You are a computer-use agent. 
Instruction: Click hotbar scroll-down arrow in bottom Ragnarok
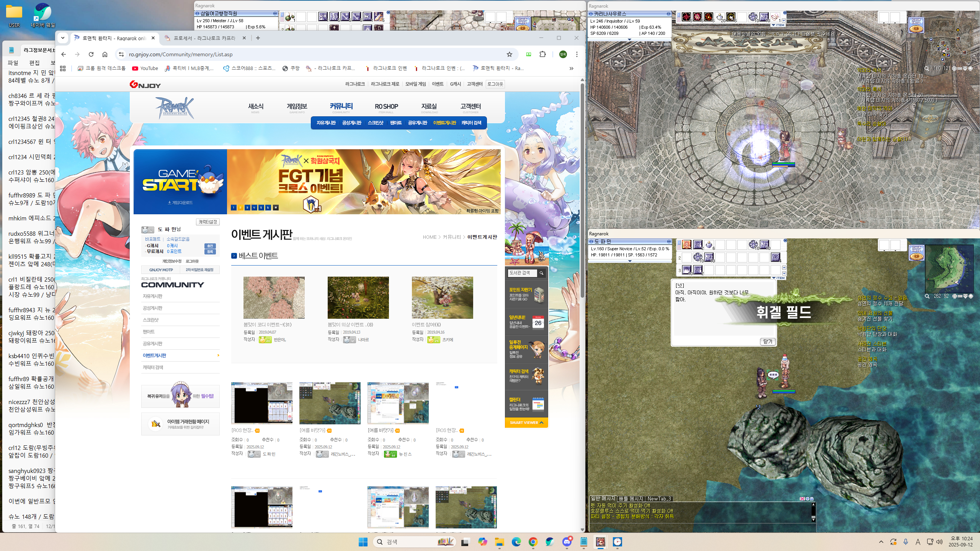784,273
